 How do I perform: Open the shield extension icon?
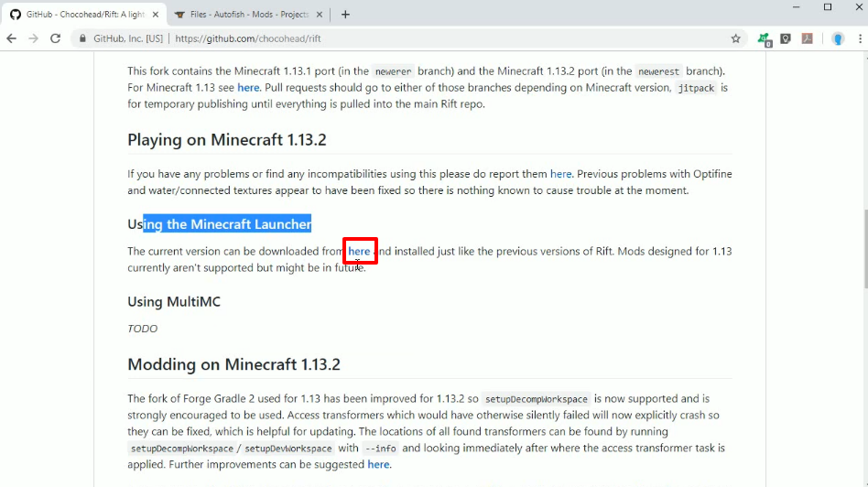pyautogui.click(x=786, y=38)
